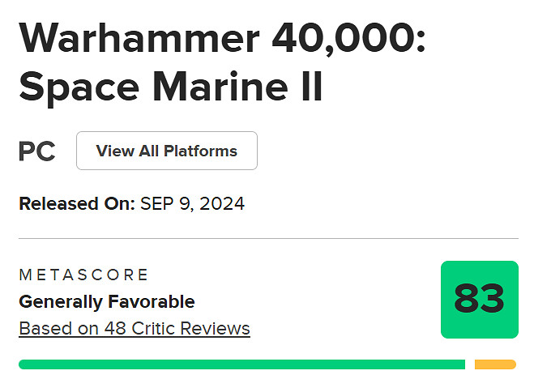534x392 pixels.
Task: Click the horizontal divider below the release date
Action: pyautogui.click(x=267, y=239)
